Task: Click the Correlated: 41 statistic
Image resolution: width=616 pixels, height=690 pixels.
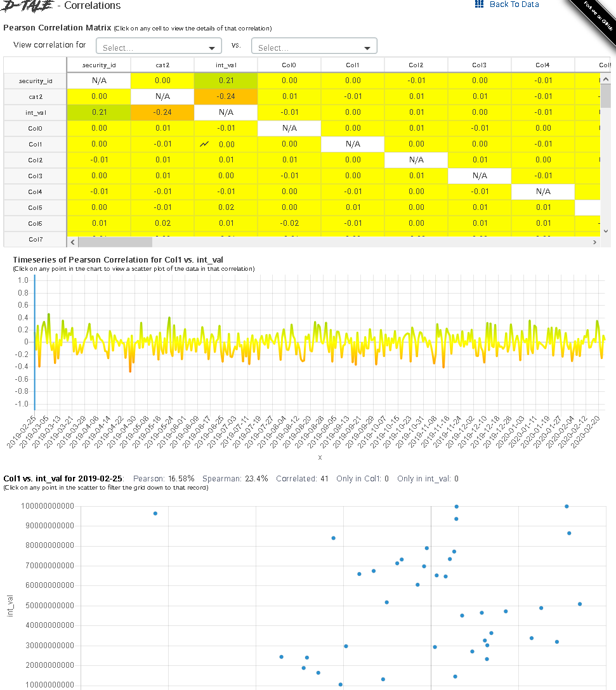Action: pyautogui.click(x=302, y=478)
